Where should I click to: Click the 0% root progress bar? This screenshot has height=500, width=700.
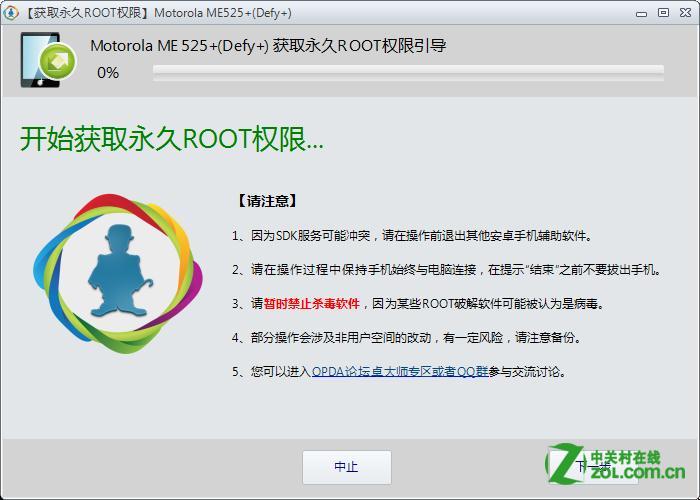[408, 73]
